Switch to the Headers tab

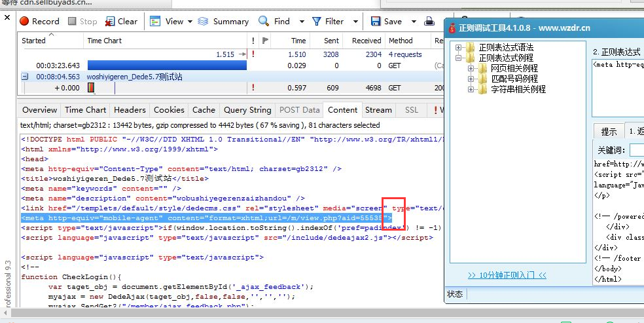[x=130, y=110]
